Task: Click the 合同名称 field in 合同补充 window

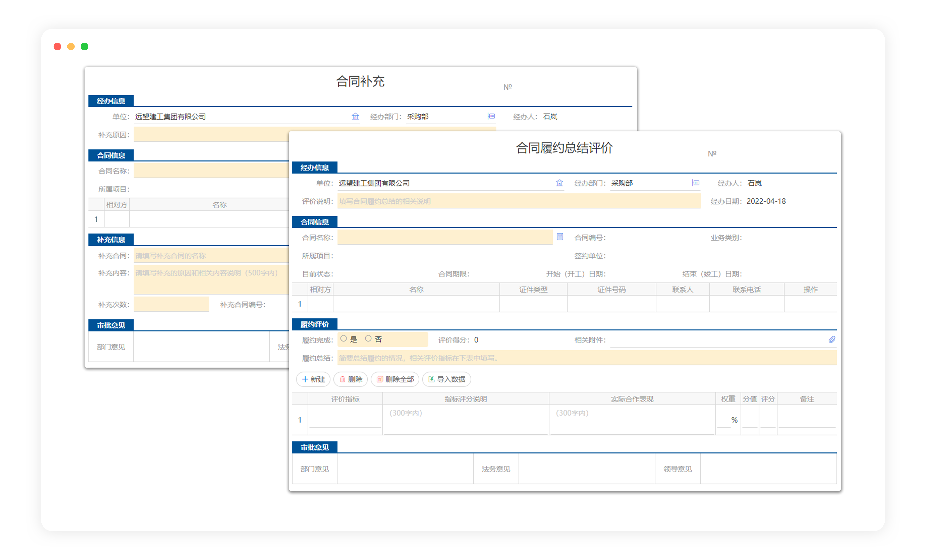Action: 211,171
